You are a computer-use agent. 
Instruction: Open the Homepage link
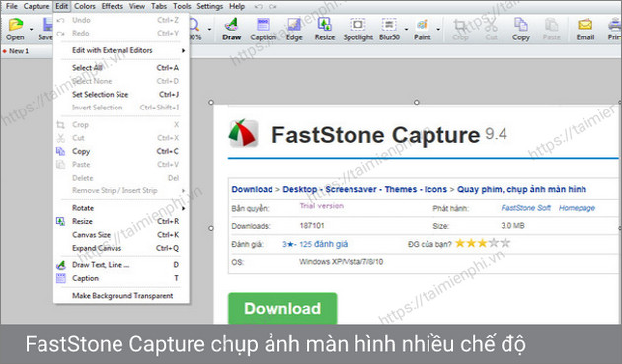pos(577,208)
